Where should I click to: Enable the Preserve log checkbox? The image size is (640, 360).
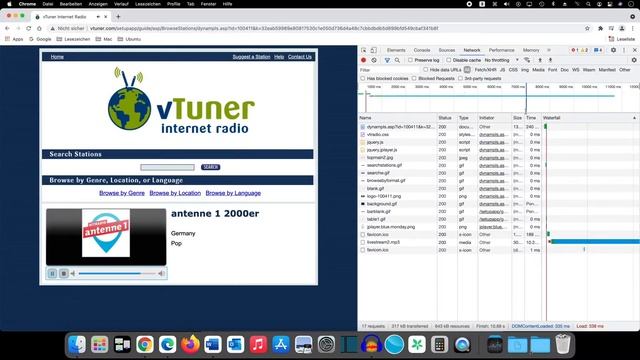tap(410, 60)
